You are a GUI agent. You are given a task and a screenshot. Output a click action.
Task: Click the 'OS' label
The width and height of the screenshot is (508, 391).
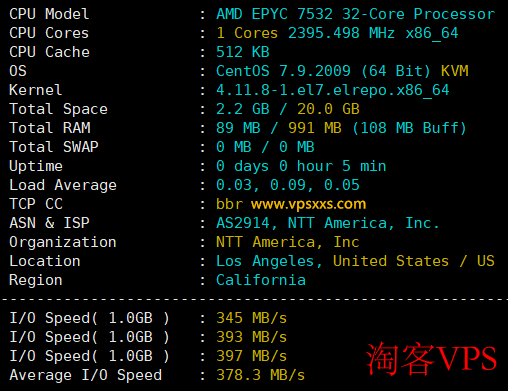click(18, 71)
